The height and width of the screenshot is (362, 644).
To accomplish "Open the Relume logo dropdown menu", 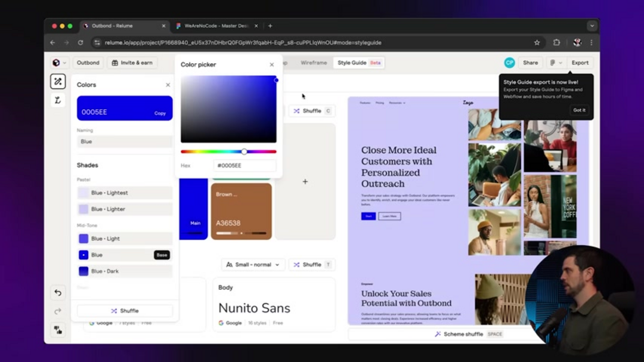I will pyautogui.click(x=59, y=63).
